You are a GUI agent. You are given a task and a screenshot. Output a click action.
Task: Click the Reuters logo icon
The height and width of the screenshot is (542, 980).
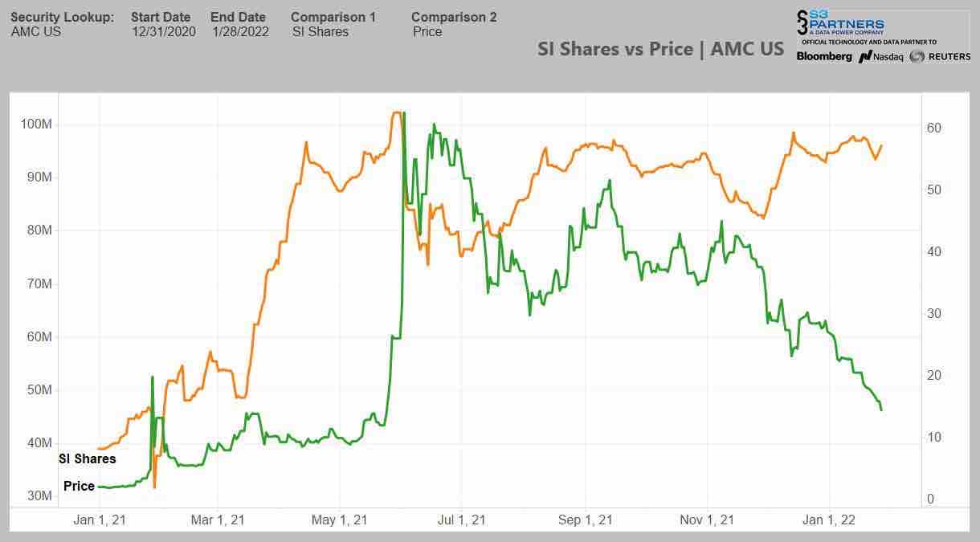[917, 56]
